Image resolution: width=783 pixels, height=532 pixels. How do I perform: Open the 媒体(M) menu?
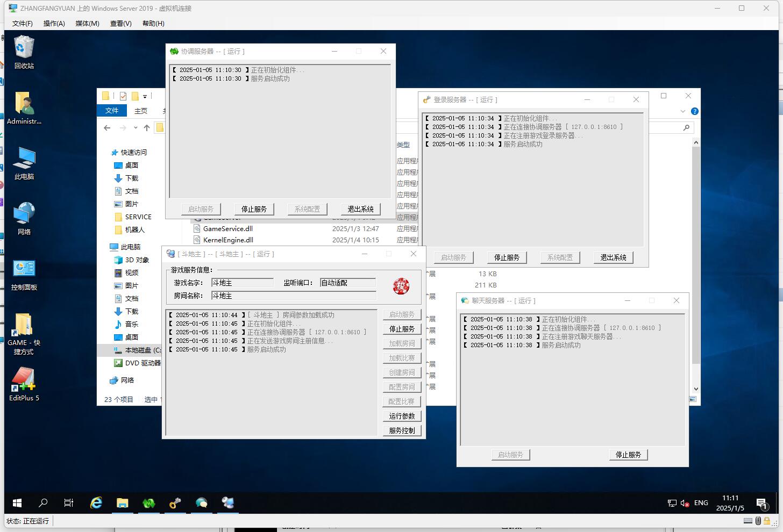point(87,23)
